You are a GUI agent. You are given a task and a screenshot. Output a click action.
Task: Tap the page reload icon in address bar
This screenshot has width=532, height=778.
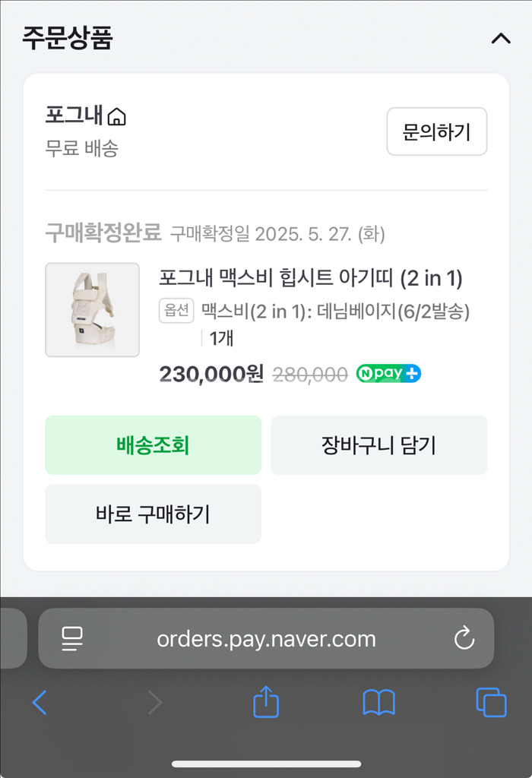click(464, 638)
